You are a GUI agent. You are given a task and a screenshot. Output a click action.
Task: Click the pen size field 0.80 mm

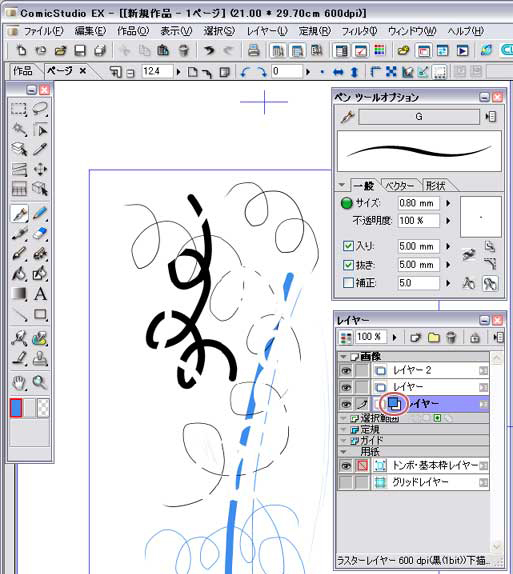pyautogui.click(x=418, y=203)
